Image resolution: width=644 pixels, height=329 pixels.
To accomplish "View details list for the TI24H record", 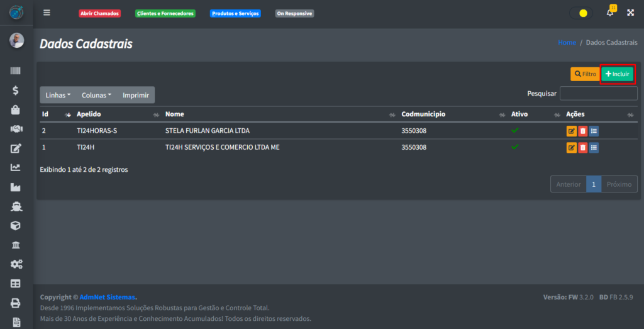I will [x=594, y=148].
